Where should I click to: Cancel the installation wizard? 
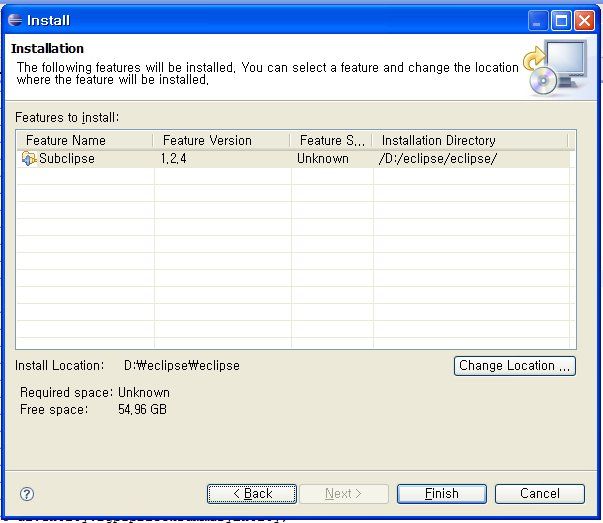[540, 494]
